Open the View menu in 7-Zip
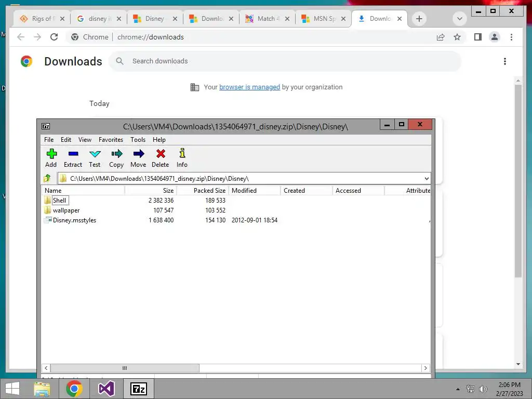The height and width of the screenshot is (399, 532). pyautogui.click(x=85, y=140)
